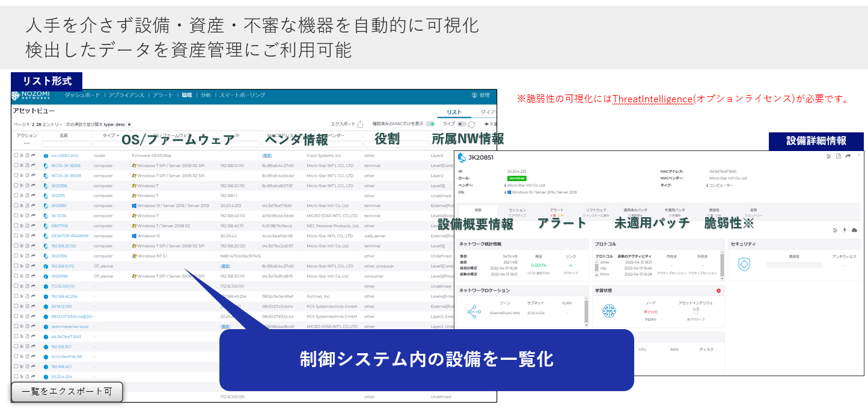Click the PDF document icon in JK20851 header
868x411 pixels.
click(x=839, y=156)
